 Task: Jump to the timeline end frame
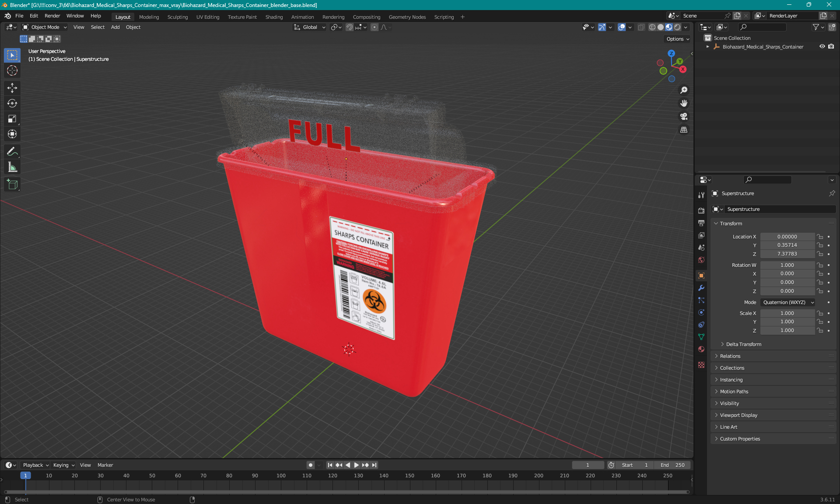pyautogui.click(x=374, y=465)
